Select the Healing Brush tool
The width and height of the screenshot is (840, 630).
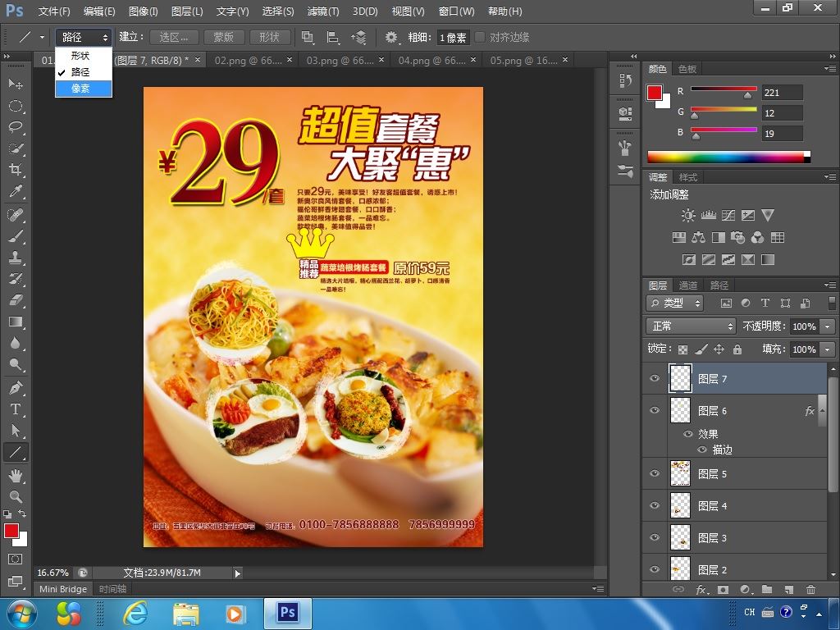(x=16, y=215)
